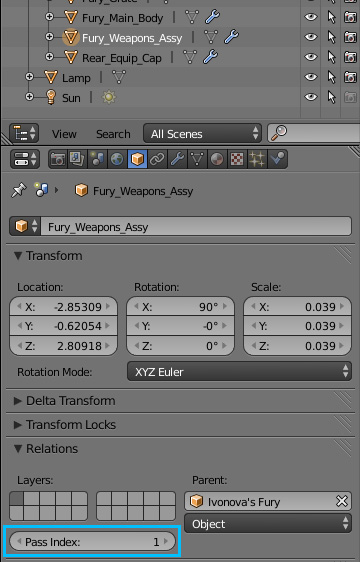
Task: Expand the Sun tree node
Action: coord(29,97)
